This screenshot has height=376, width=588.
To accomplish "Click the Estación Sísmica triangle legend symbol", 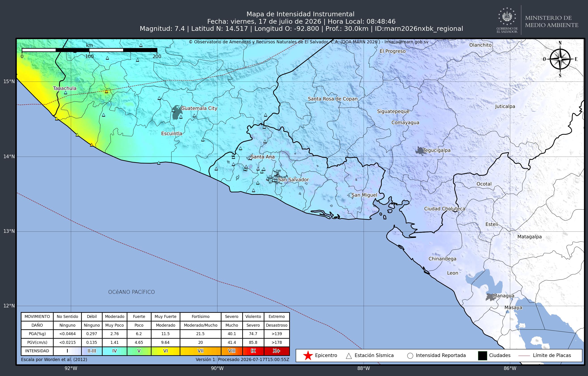I will [x=349, y=356].
